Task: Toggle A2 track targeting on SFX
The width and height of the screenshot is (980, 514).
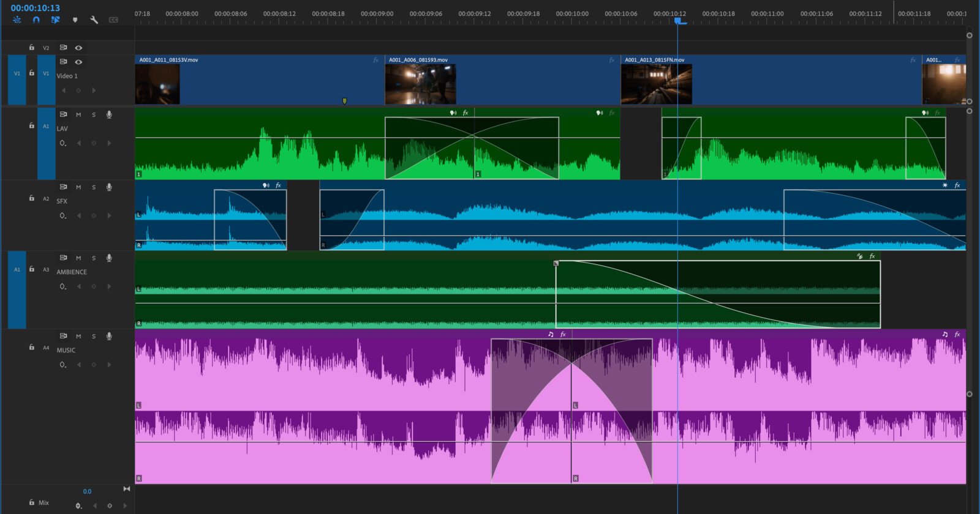Action: point(46,198)
